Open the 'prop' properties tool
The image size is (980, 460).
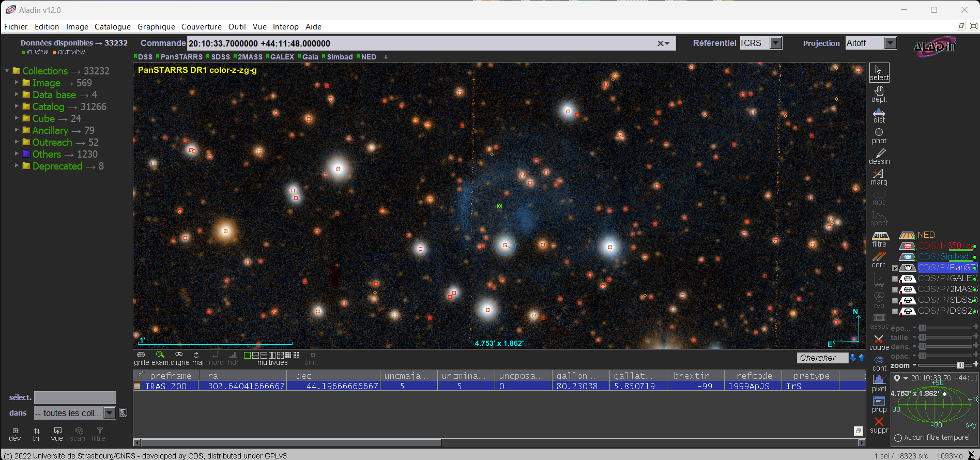[x=879, y=404]
